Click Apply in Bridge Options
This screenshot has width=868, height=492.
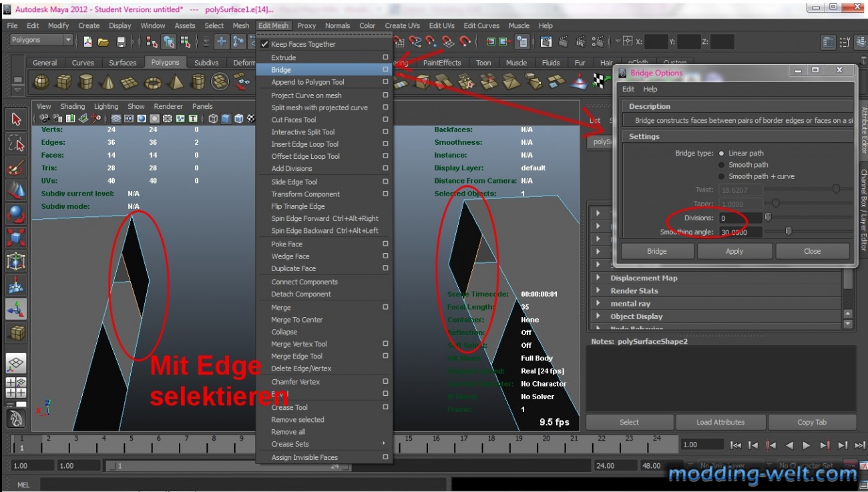(734, 251)
